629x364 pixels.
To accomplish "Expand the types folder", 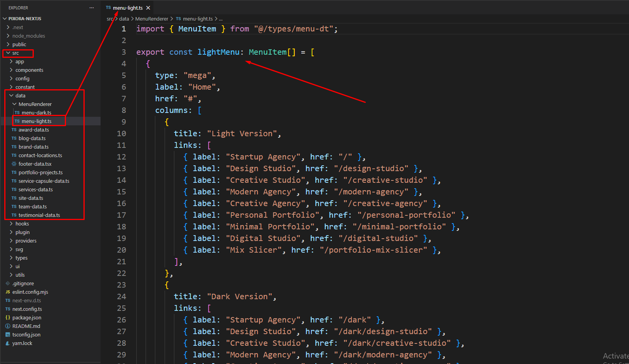I will point(21,258).
